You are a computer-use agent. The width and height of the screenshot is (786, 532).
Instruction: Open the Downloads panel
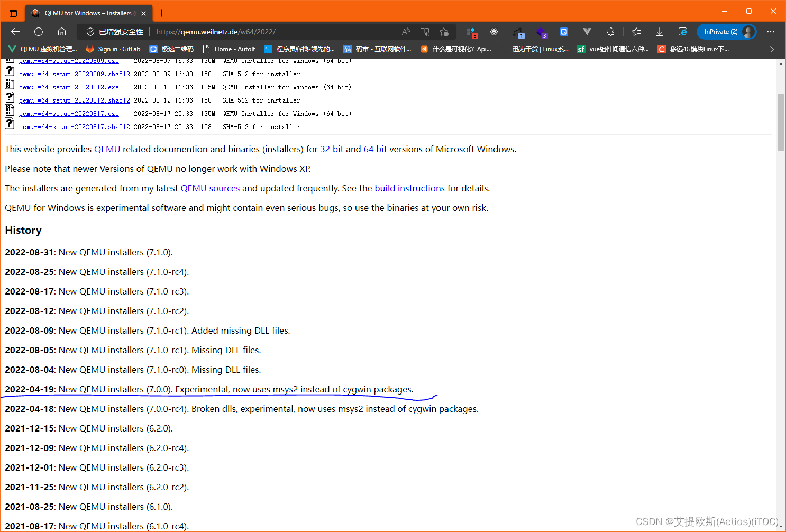click(660, 32)
